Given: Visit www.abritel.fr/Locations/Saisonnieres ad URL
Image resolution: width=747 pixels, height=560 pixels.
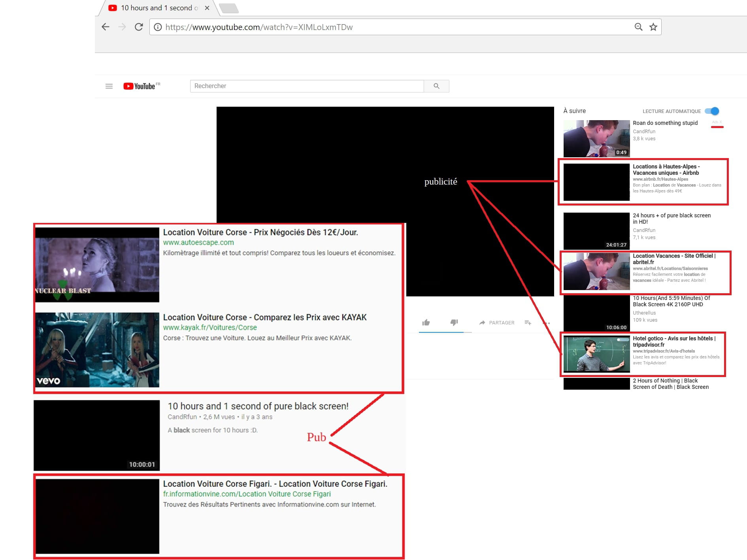Looking at the screenshot, I should click(670, 268).
